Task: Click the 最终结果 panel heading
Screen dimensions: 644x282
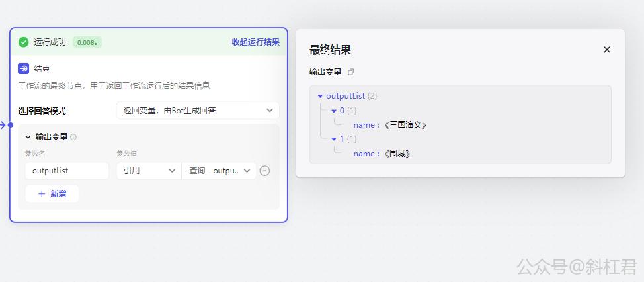Action: (330, 50)
